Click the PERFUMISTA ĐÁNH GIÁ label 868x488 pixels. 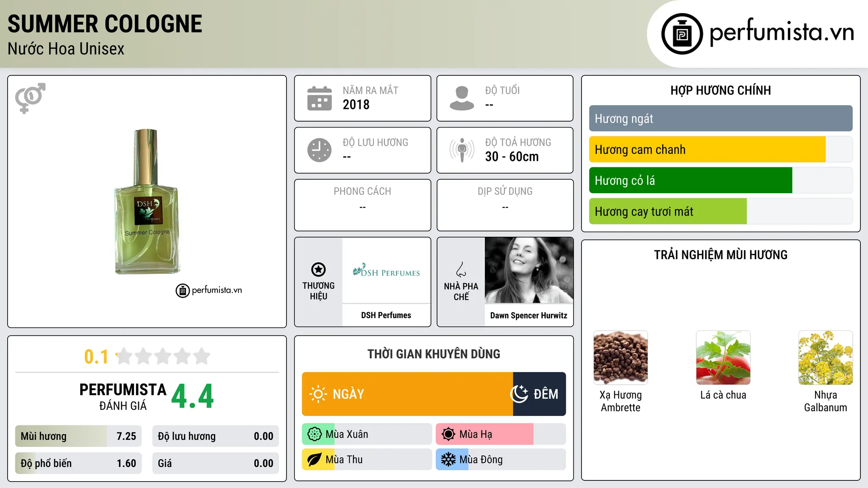pos(123,396)
